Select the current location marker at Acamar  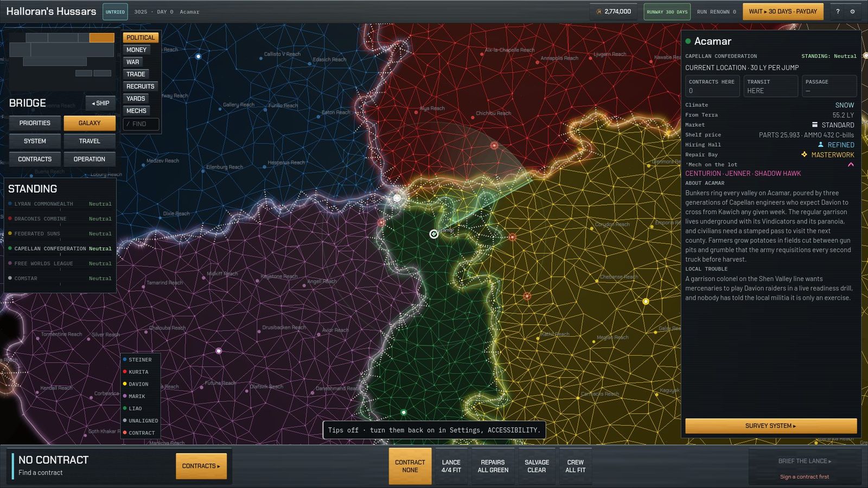coord(433,234)
